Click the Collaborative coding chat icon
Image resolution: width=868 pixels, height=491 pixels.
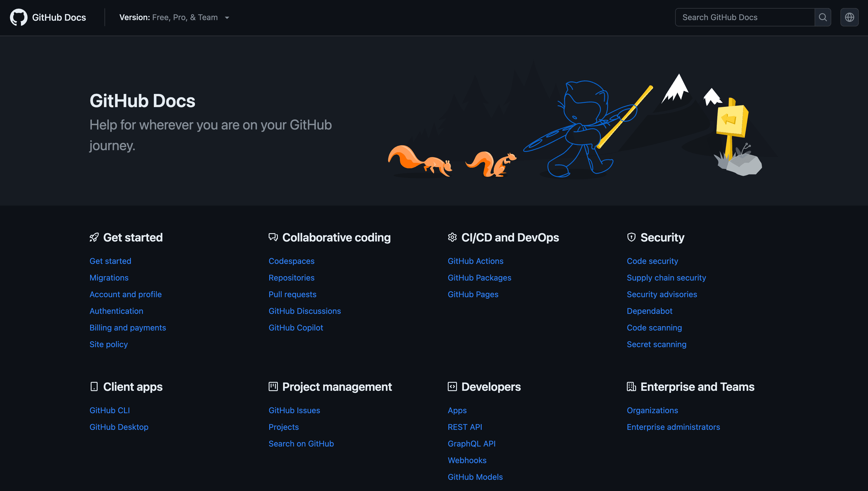[x=273, y=237]
